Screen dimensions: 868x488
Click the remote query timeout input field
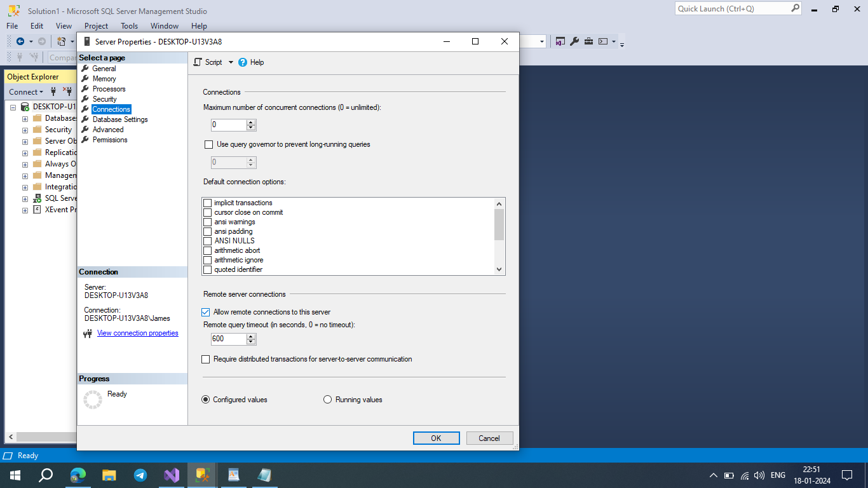pos(229,339)
